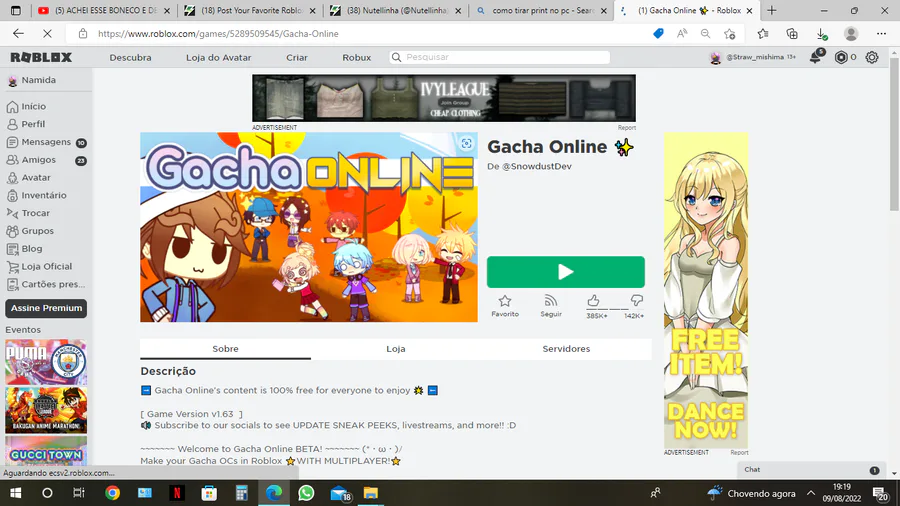Open browser favorites star icon
Viewport: 900px width, 506px height.
[763, 34]
